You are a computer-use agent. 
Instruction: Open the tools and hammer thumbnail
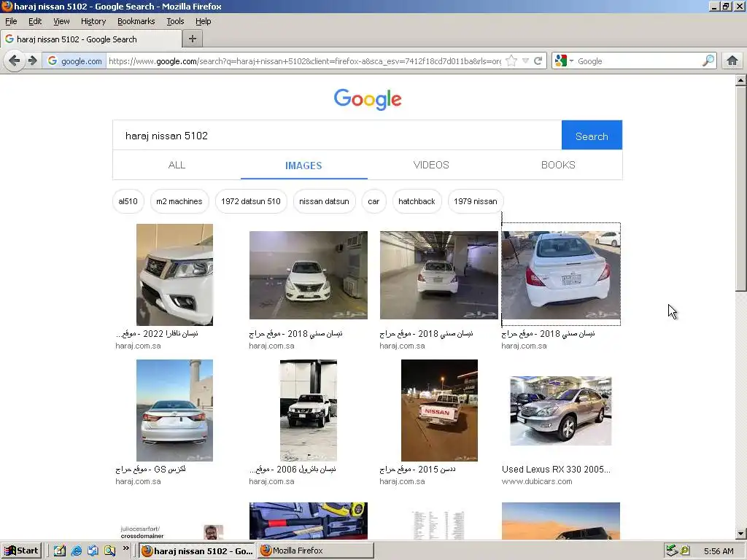[309, 521]
